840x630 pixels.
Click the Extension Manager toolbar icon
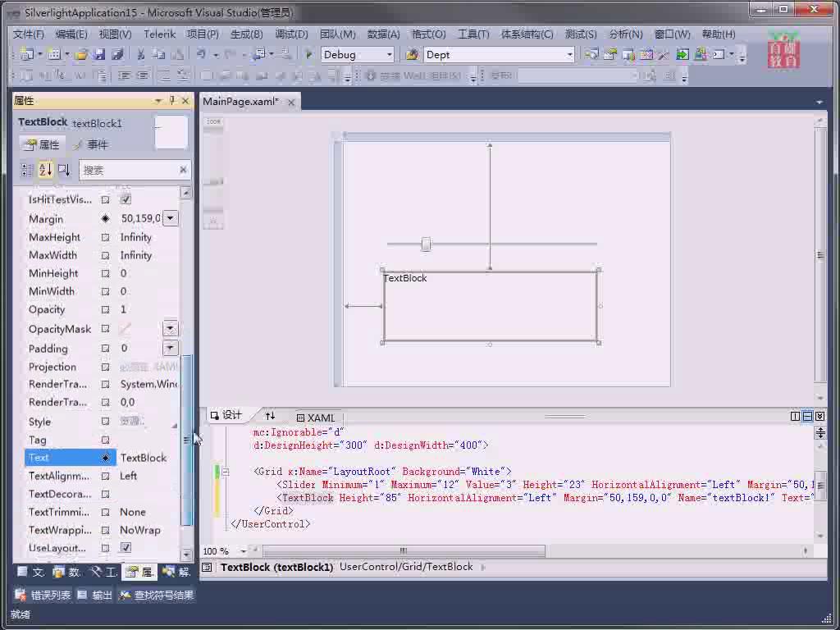click(x=701, y=54)
